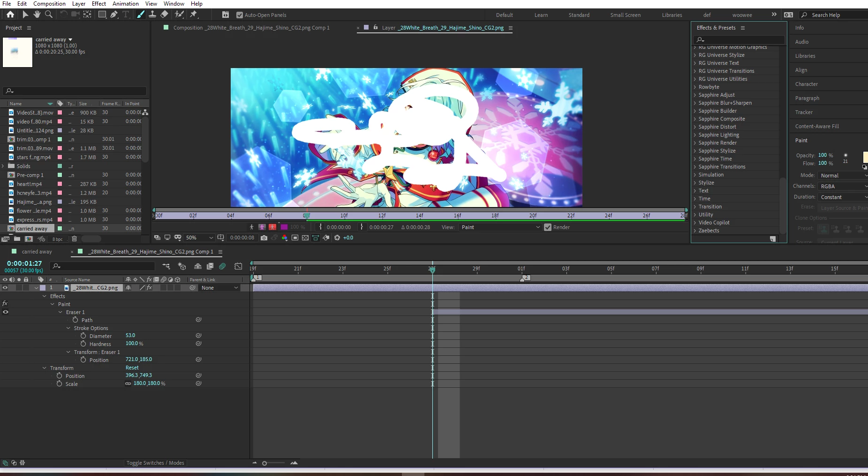Enable motion blur icon in timeline
Screen dimensions: 868x476
pos(222,266)
